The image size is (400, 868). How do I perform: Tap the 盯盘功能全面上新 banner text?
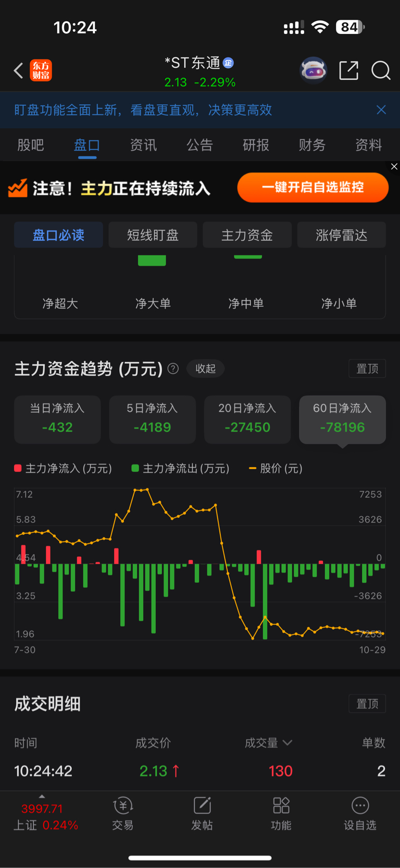(x=143, y=109)
